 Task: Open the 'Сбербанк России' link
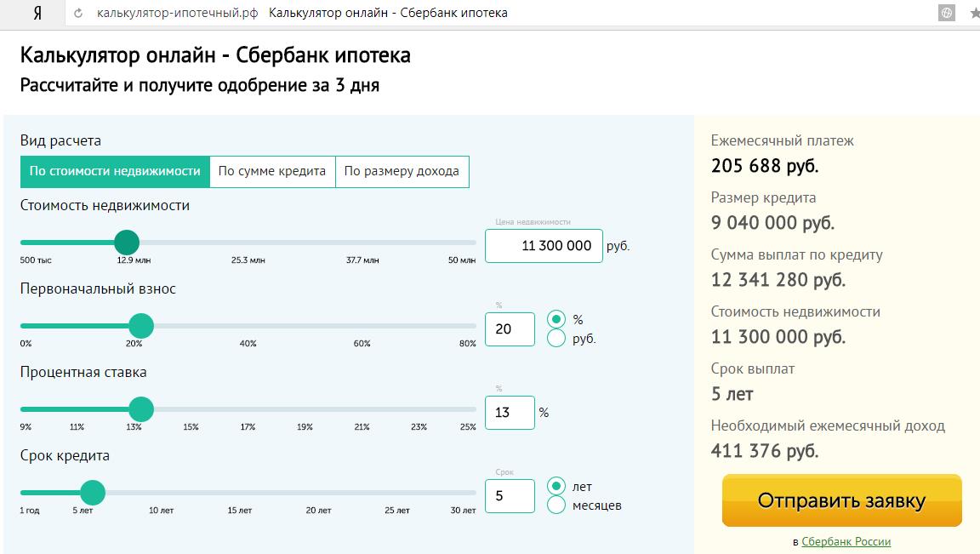[x=846, y=541]
